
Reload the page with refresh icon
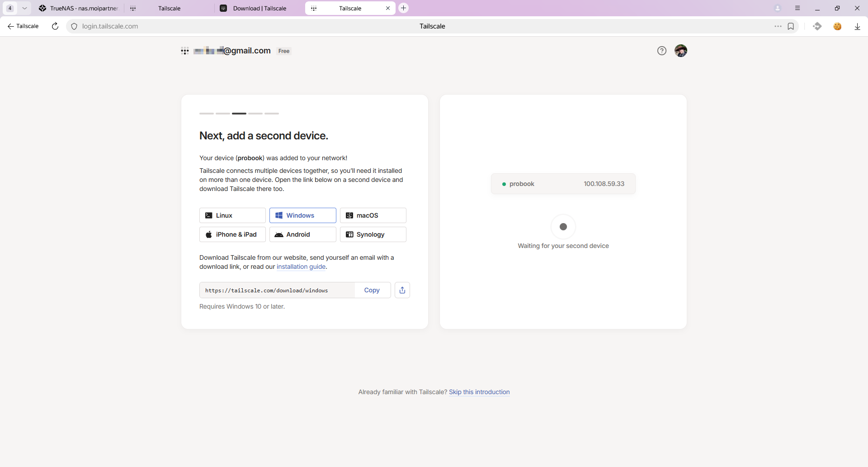click(x=55, y=26)
